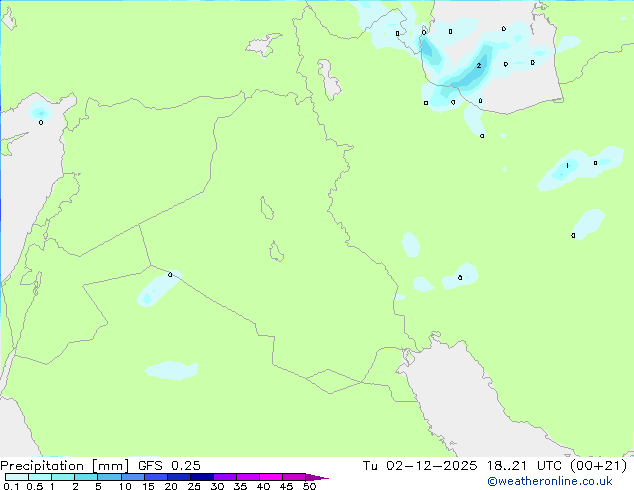Click the '1' rainfall value on the map
The height and width of the screenshot is (490, 634).
567,165
